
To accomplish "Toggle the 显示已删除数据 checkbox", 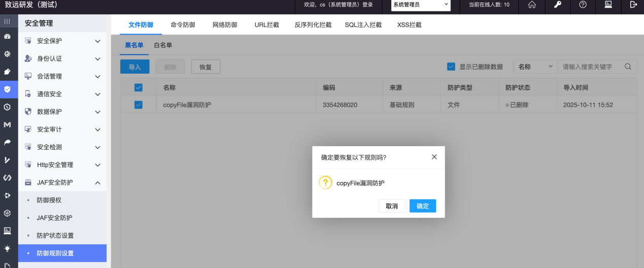I will (x=451, y=66).
